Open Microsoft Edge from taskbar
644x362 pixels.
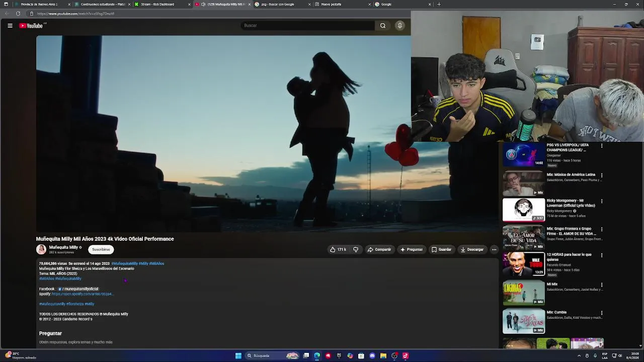(317, 356)
